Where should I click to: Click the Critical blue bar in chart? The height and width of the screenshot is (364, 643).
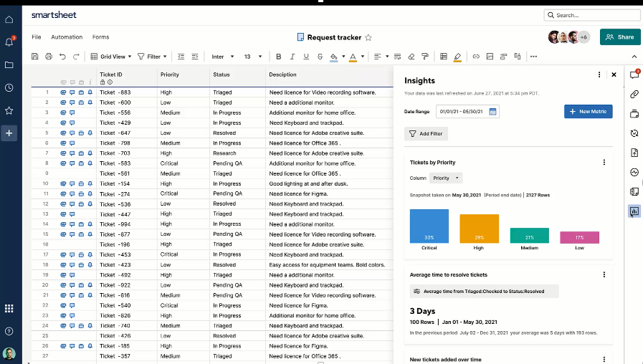tap(429, 226)
